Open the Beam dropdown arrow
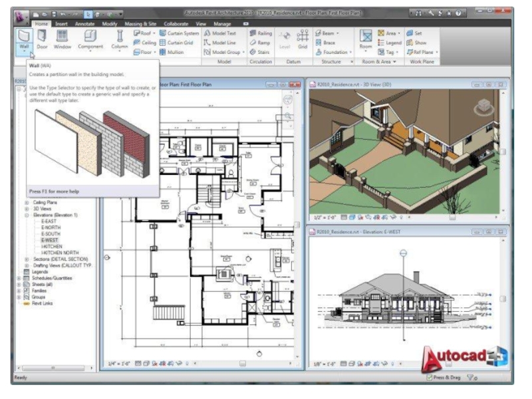This screenshot has height=399, width=532. (337, 33)
